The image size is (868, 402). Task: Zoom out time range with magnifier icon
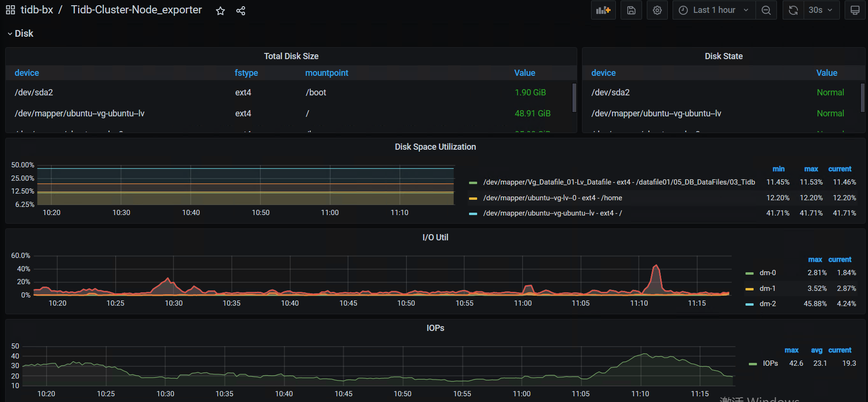click(766, 10)
